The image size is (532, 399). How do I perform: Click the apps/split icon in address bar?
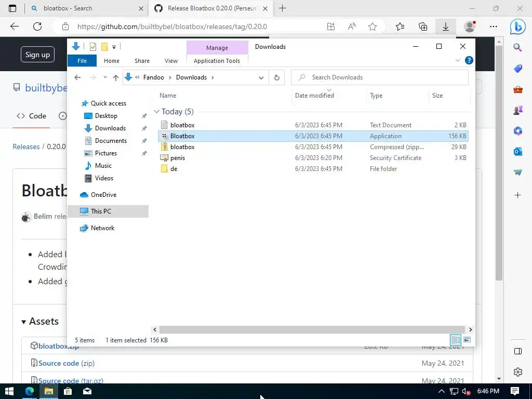click(x=331, y=26)
